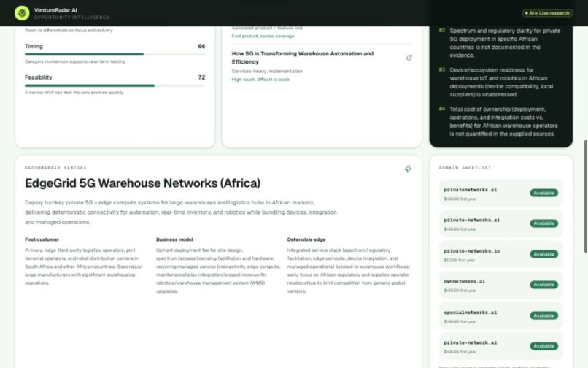Click Available badge for ownnetworks.ai
The width and height of the screenshot is (588, 368).
pos(543,285)
